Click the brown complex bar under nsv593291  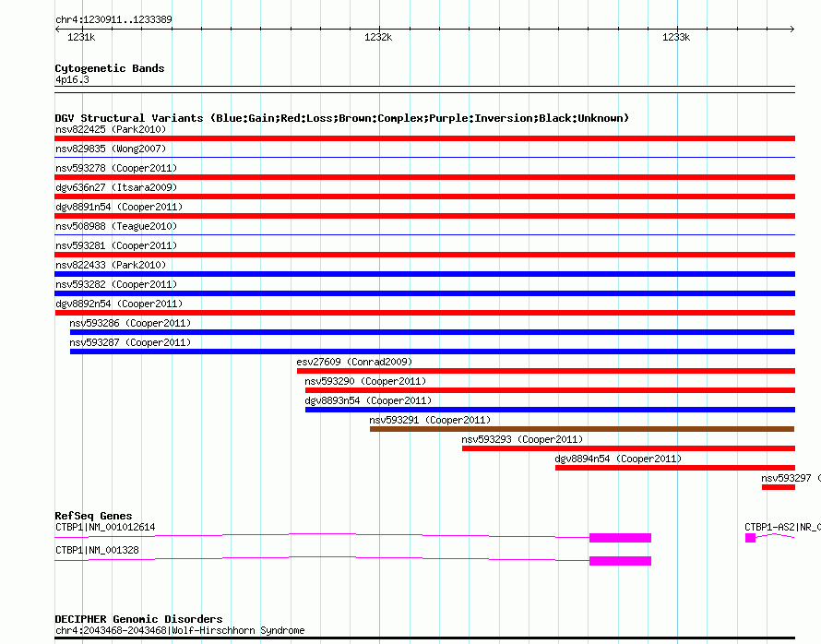point(582,429)
